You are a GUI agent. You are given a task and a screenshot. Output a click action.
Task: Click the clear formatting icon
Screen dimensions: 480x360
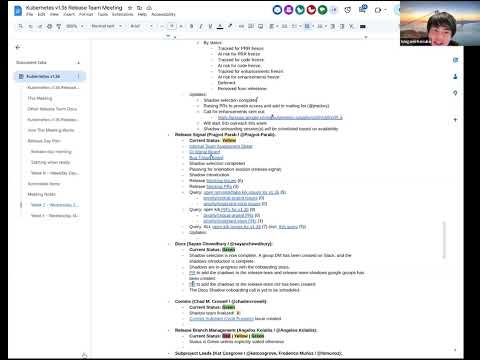[351, 26]
